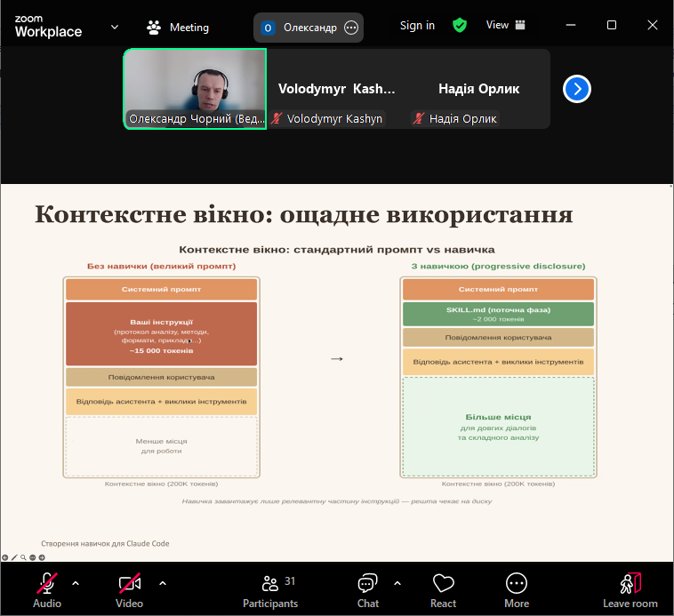Expand video settings chevron next to Video

pos(163,583)
